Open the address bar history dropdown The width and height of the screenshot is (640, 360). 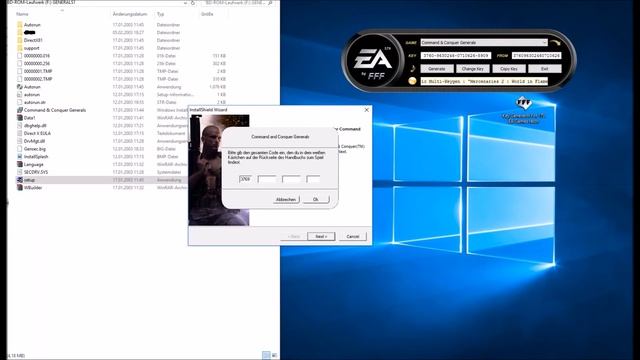click(x=185, y=3)
